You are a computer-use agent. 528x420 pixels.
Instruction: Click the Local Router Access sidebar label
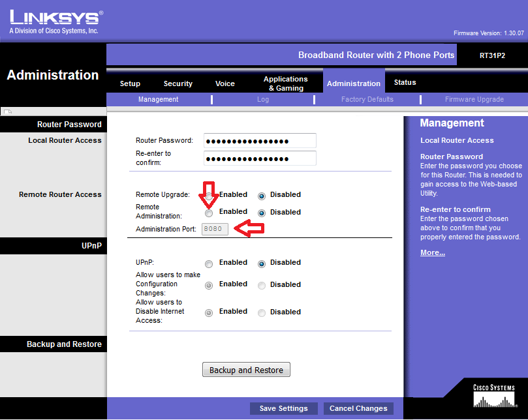point(65,140)
